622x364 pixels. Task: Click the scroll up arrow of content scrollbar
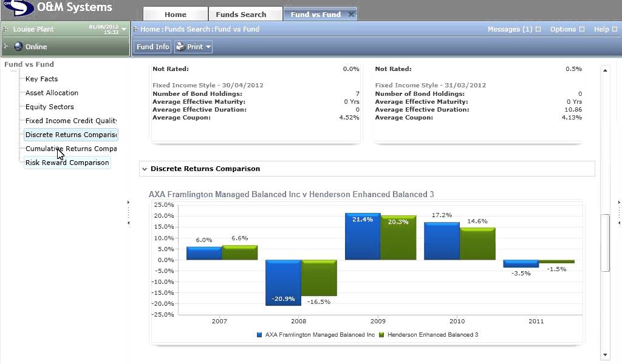(x=605, y=70)
